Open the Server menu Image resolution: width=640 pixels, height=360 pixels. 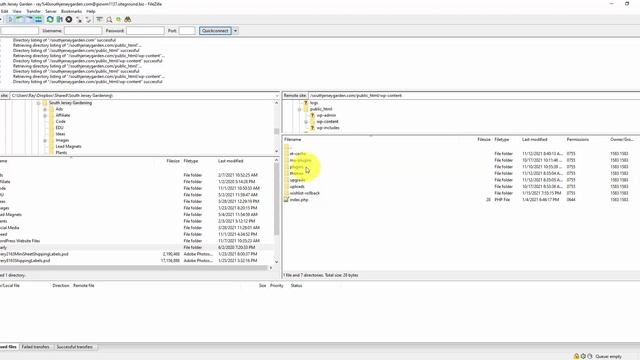[x=51, y=11]
